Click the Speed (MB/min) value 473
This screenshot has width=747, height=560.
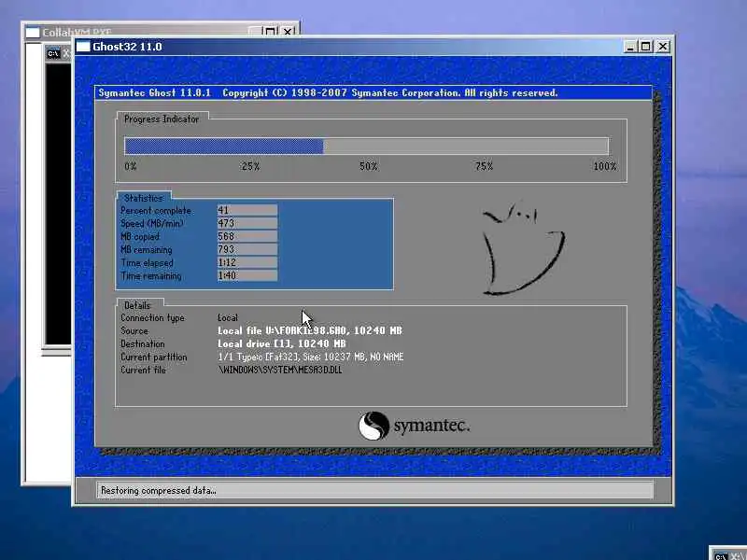(x=247, y=223)
